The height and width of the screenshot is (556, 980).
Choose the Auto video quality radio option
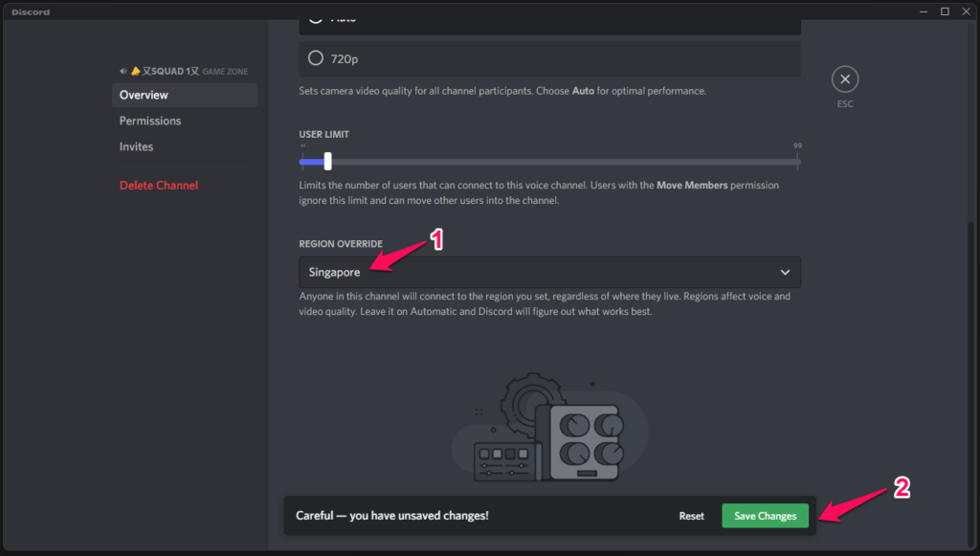(x=316, y=18)
